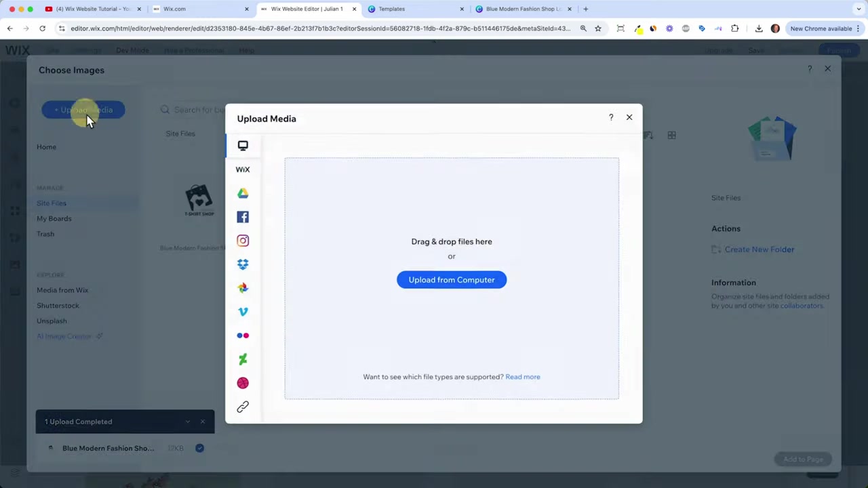Switch to the Blue Modern Fashion Shop tab
Viewport: 868px width, 488px height.
522,9
